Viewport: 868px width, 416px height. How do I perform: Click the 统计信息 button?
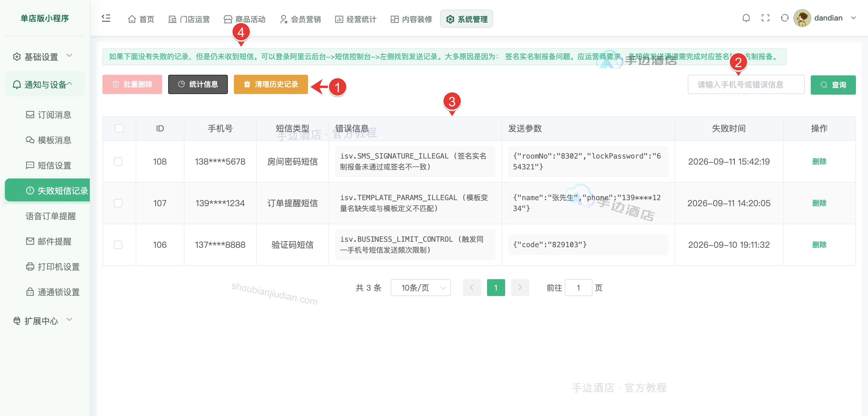coord(198,84)
